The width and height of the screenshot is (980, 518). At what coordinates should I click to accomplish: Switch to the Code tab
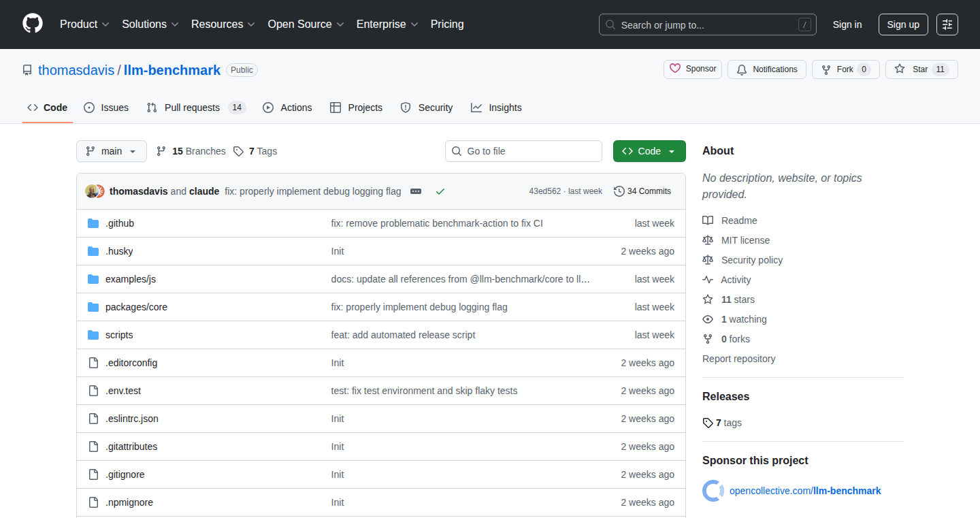point(48,108)
